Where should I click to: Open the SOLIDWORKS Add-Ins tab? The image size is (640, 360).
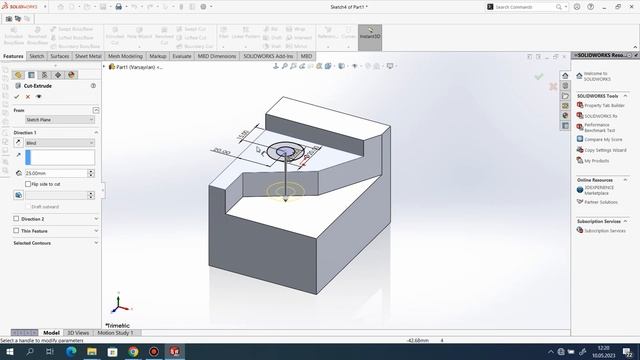pyautogui.click(x=268, y=56)
